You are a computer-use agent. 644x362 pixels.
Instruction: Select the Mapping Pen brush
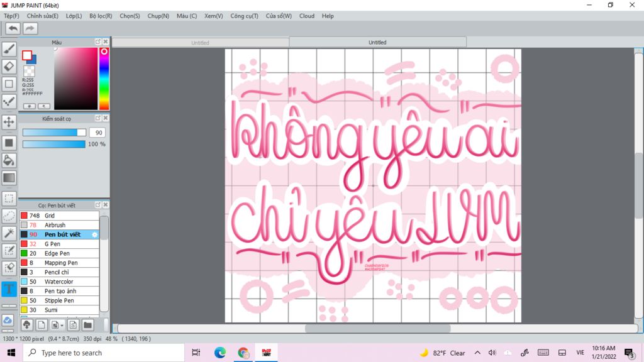tap(60, 263)
